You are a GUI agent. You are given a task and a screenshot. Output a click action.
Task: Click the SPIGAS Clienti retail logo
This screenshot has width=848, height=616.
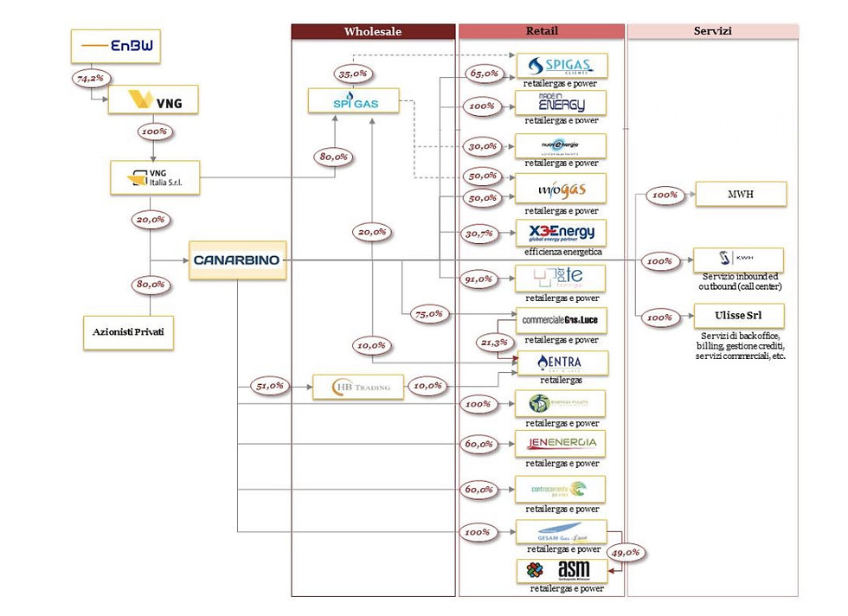562,66
